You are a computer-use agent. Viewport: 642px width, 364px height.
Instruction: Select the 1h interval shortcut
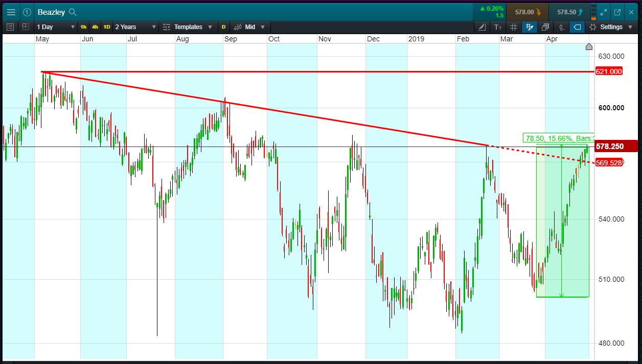point(83,27)
